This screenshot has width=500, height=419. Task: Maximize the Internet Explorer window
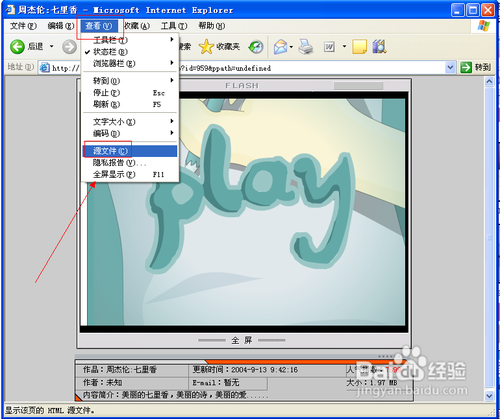473,10
